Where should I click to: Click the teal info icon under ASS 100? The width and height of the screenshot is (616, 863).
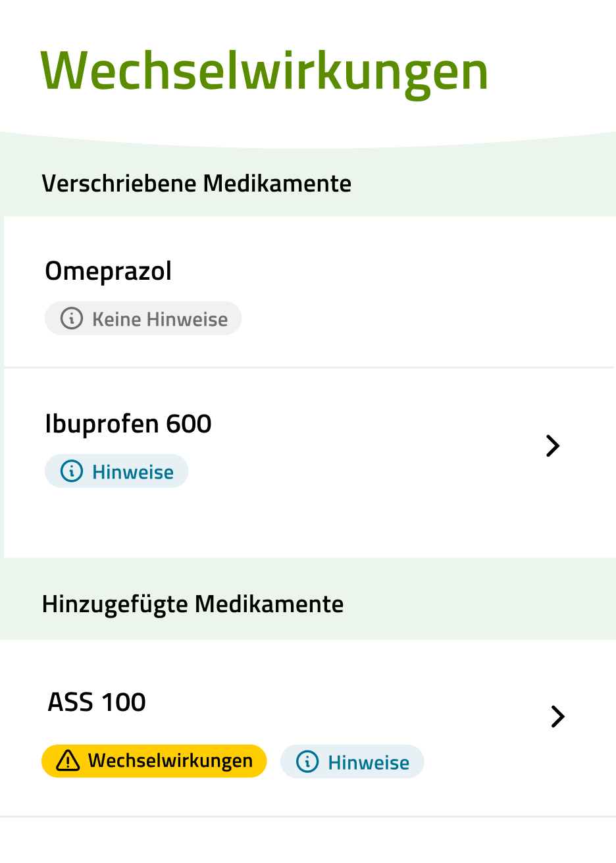click(307, 762)
